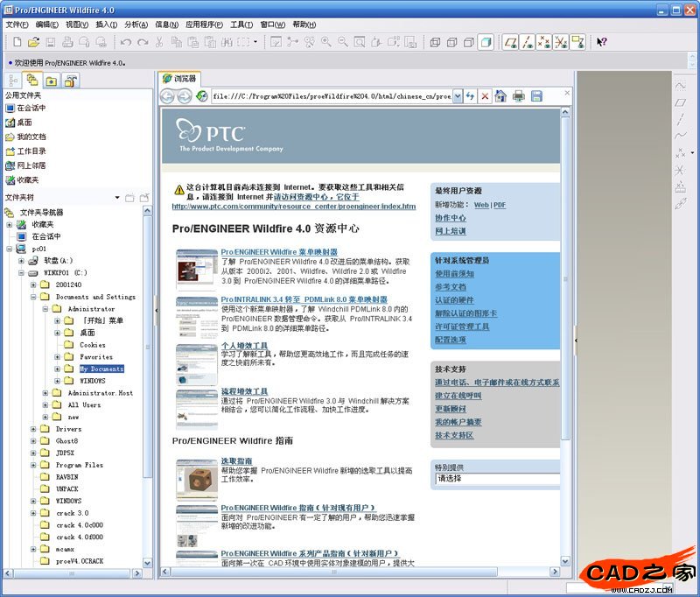This screenshot has height=597, width=700.
Task: Collapse the Documents and Settings node
Action: pos(33,297)
